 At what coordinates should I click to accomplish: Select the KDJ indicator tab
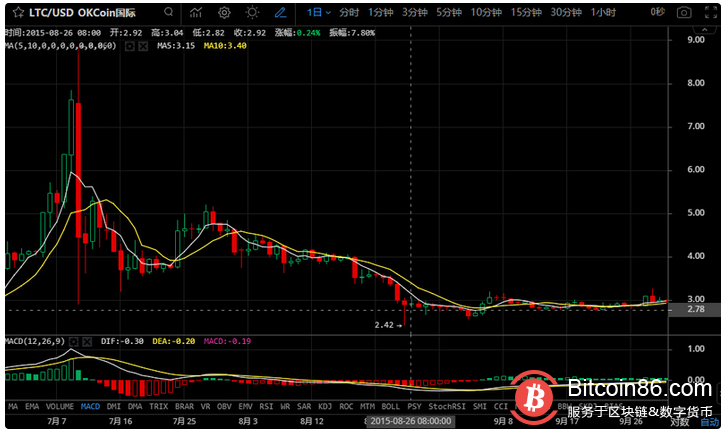click(325, 407)
